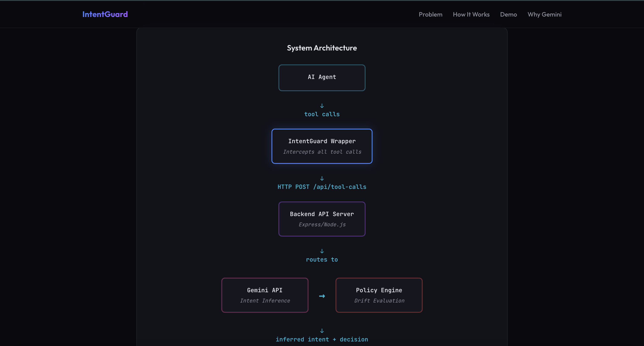Click the down arrow above tool calls
This screenshot has width=644, height=346.
click(322, 106)
